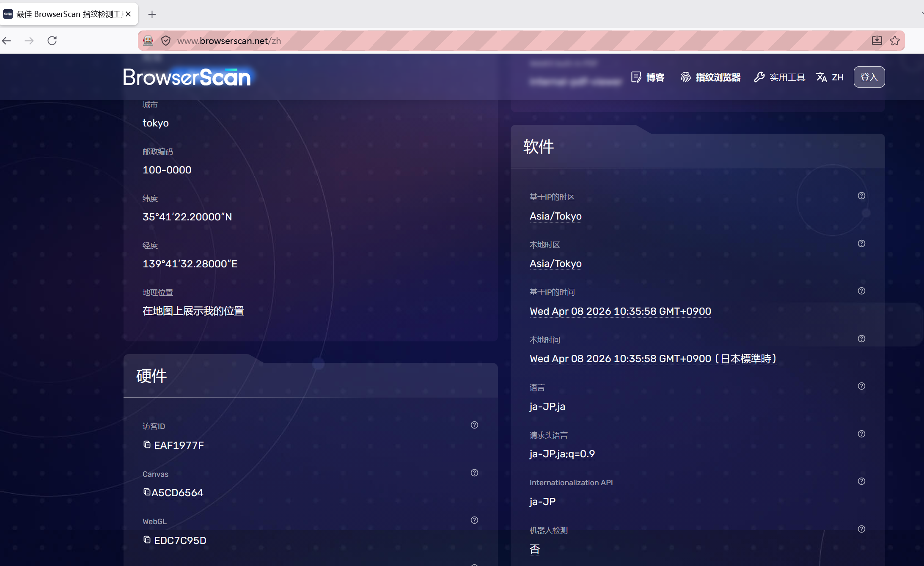Image resolution: width=924 pixels, height=566 pixels.
Task: Copy the Canvas fingerprint A5CD6564
Action: click(x=147, y=492)
